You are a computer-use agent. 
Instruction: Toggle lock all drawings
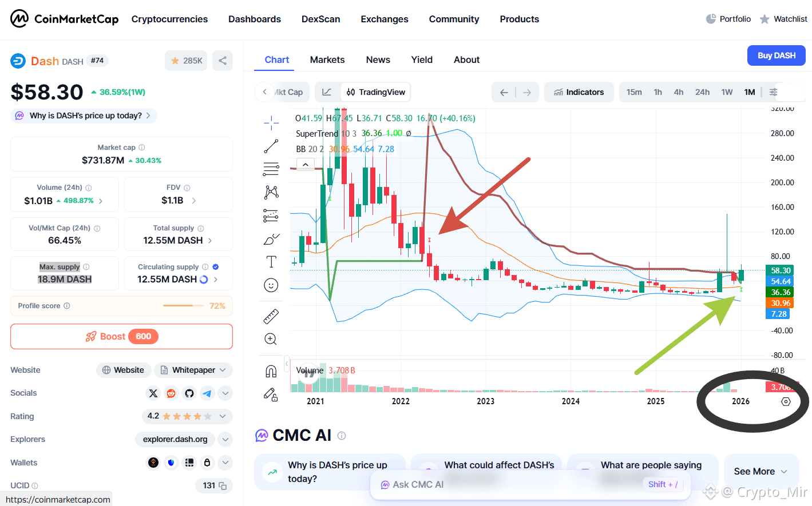pos(271,395)
